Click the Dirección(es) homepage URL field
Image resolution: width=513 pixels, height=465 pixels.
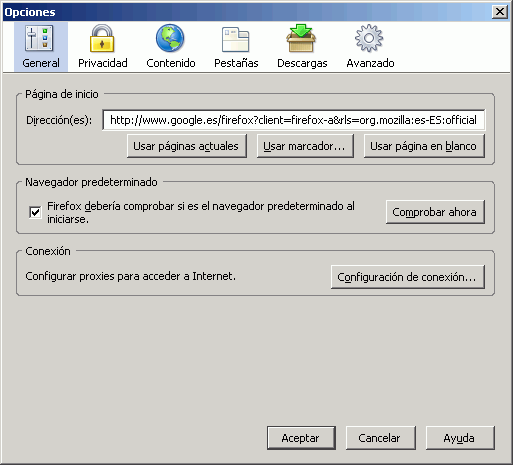[294, 120]
